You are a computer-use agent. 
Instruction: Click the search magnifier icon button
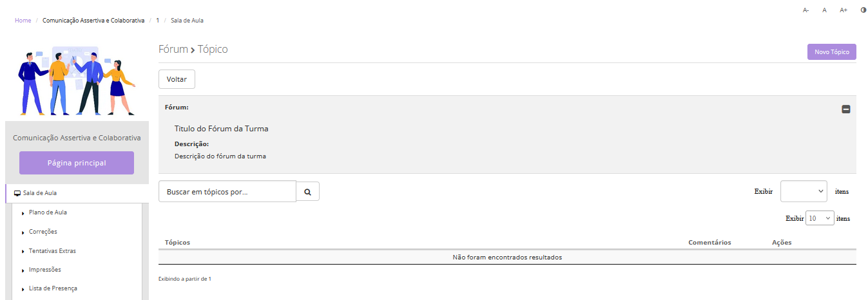307,192
